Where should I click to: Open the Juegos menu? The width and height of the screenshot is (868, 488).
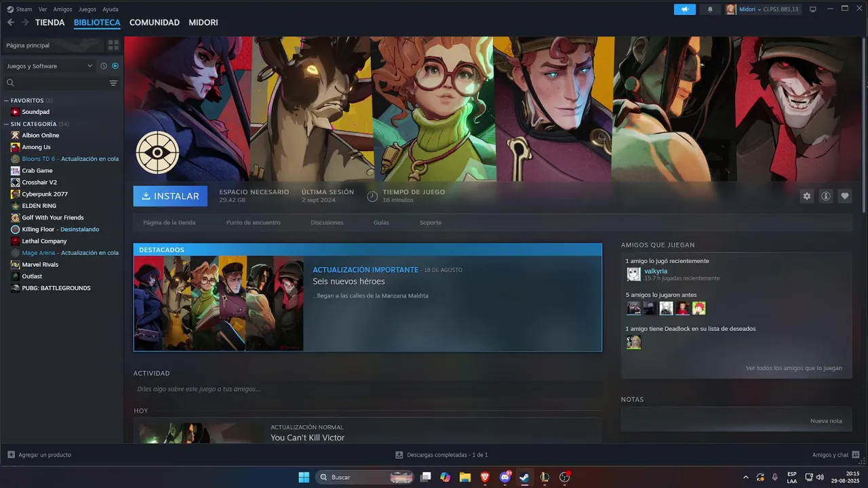87,9
